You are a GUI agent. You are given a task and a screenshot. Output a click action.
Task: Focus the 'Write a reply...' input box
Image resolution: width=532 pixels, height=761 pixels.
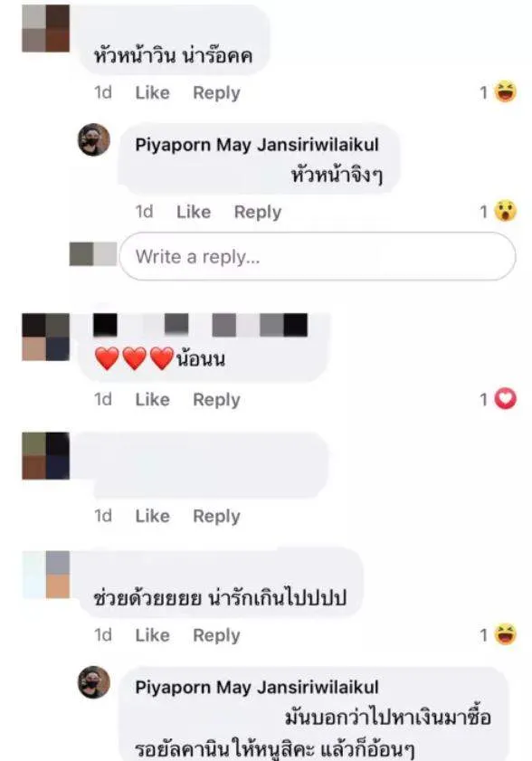tap(318, 256)
